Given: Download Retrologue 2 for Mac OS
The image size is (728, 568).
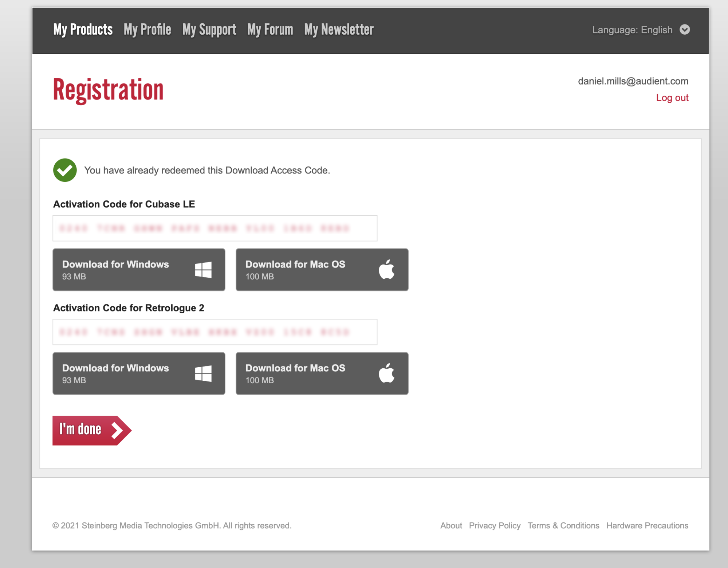Looking at the screenshot, I should pyautogui.click(x=322, y=373).
